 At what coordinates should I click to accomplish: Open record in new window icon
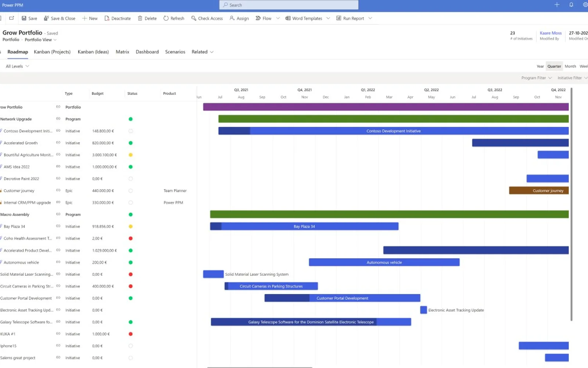11,18
